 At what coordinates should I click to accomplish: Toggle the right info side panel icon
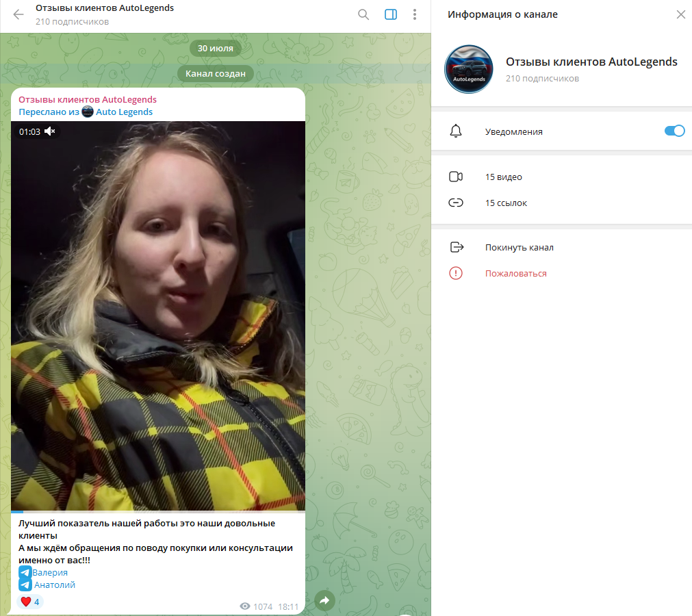[391, 14]
